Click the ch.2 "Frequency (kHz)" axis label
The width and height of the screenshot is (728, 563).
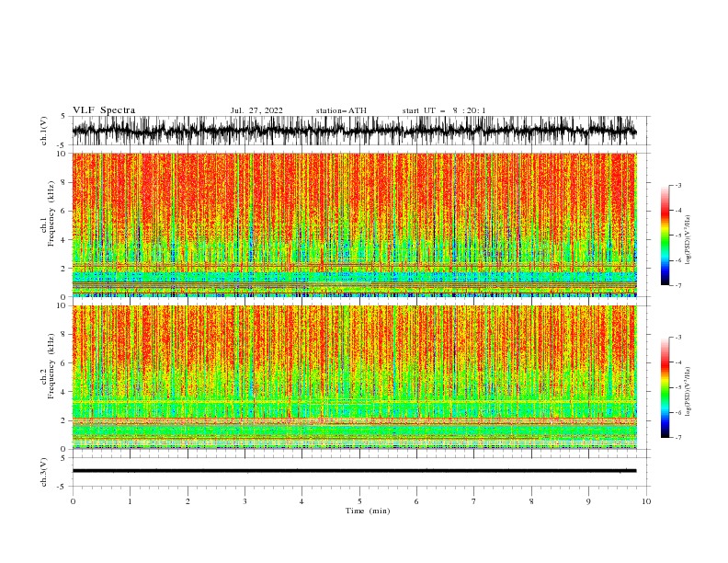pos(51,366)
